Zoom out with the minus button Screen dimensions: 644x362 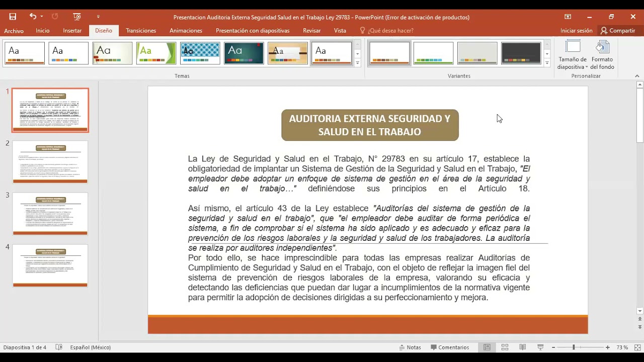(x=553, y=347)
